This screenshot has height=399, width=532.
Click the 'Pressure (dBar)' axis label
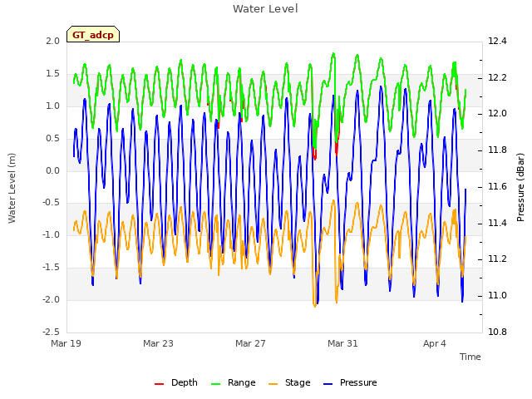click(520, 187)
